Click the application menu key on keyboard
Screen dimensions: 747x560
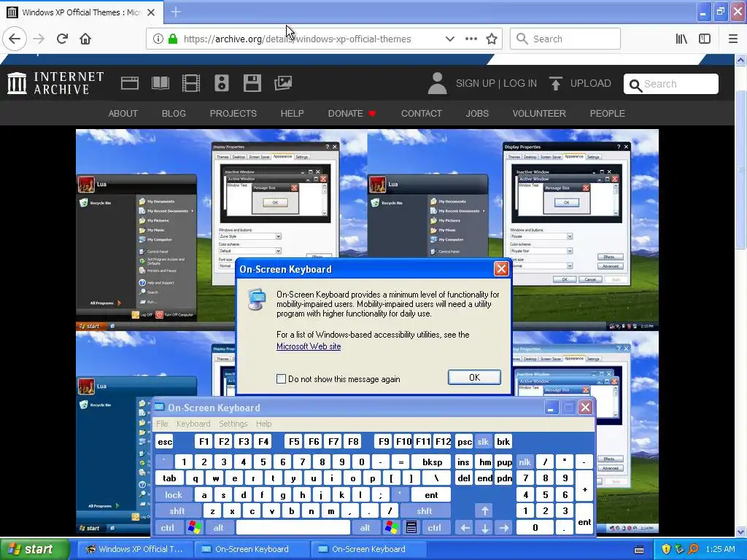coord(411,527)
